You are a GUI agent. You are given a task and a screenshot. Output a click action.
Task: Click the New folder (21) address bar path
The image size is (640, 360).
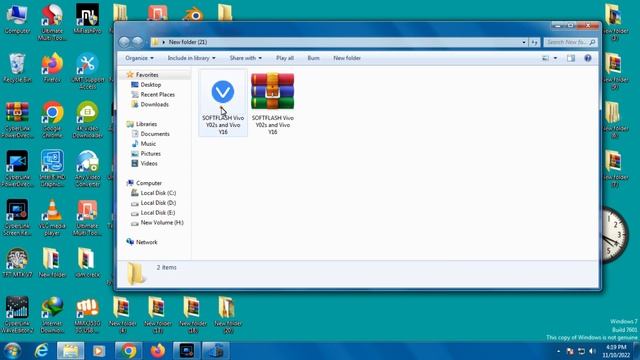tap(188, 42)
